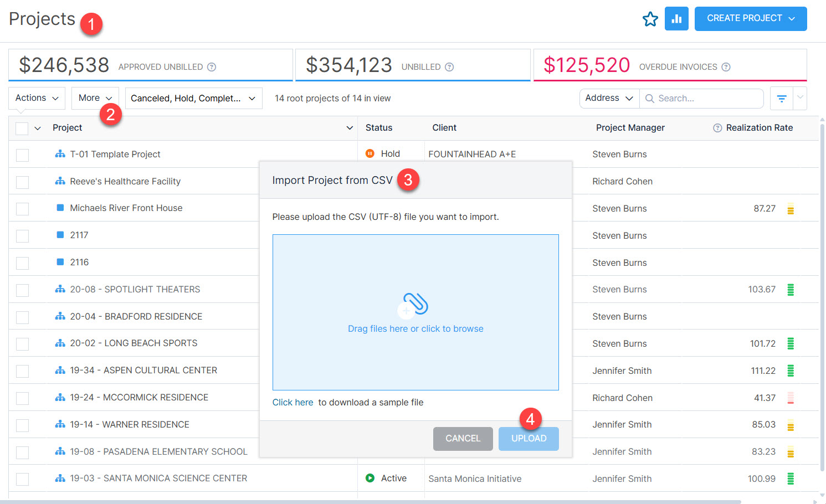Screen dimensions: 826x504
Task: Click the Project column sort chevron
Action: click(350, 127)
